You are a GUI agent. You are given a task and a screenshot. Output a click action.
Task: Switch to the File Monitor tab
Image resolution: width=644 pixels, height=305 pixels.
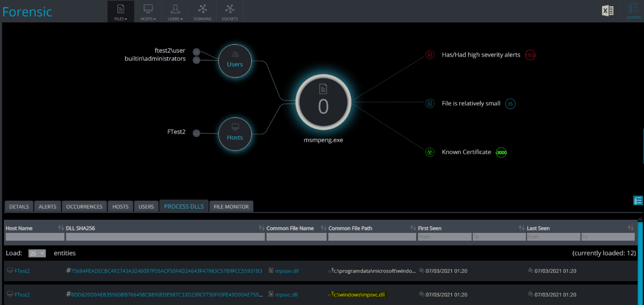(x=231, y=207)
